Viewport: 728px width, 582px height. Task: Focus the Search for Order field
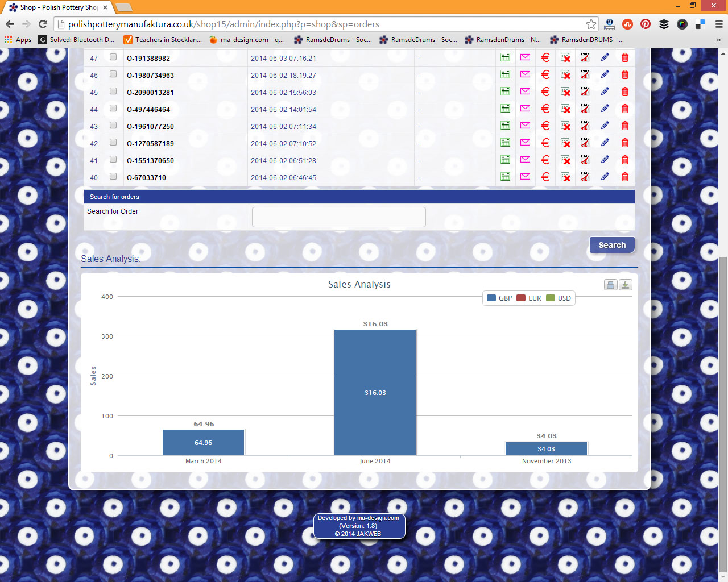point(338,217)
